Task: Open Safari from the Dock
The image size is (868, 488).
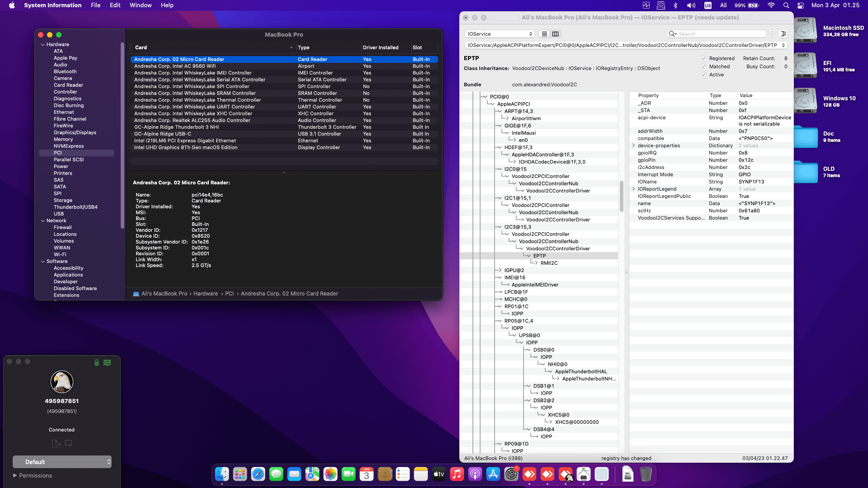Action: (258, 474)
